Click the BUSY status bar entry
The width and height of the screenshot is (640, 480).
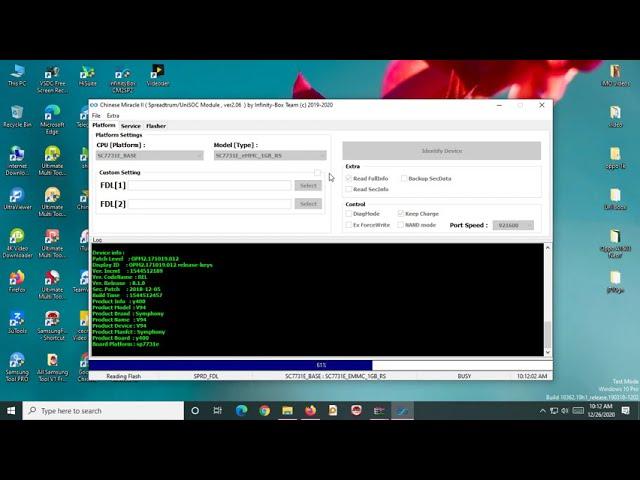[x=464, y=376]
